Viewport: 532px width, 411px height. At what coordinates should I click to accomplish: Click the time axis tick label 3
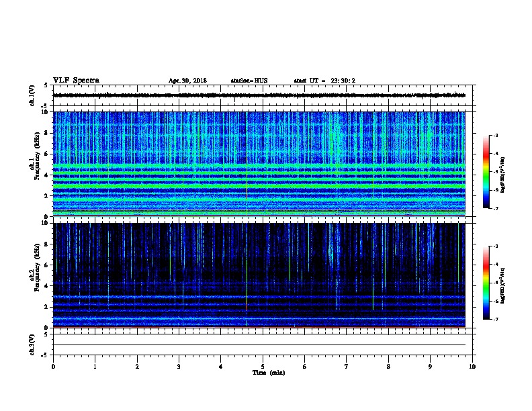179,367
